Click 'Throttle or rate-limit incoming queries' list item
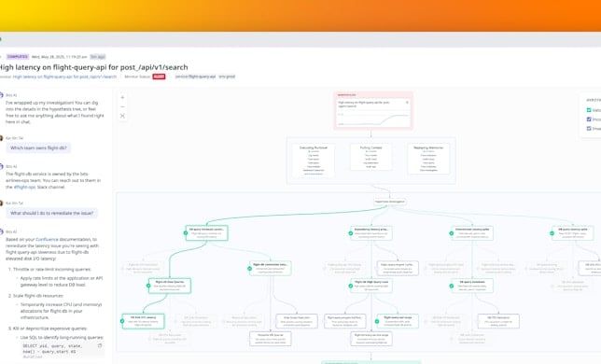 click(51, 270)
